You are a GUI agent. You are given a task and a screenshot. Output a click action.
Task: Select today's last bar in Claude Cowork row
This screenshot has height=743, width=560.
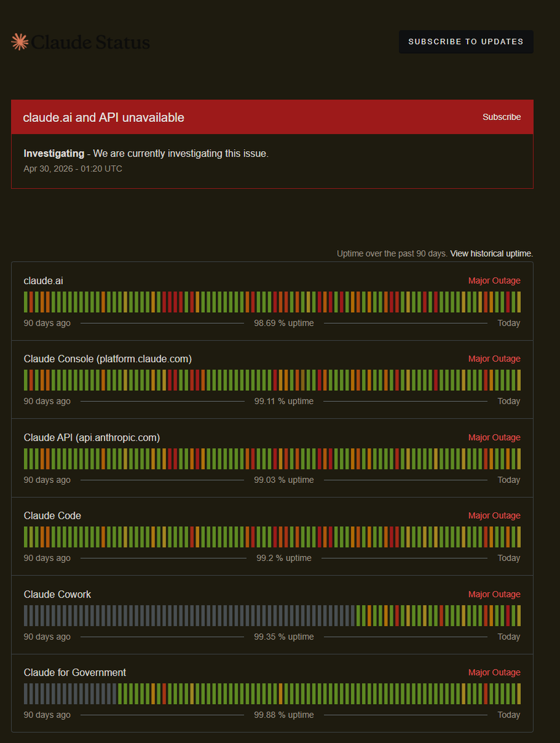pyautogui.click(x=519, y=615)
